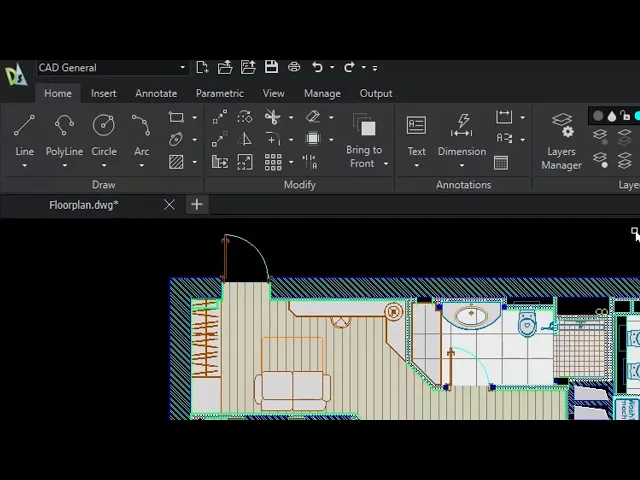
Task: Expand the Trim tool dropdown arrow
Action: pos(291,118)
